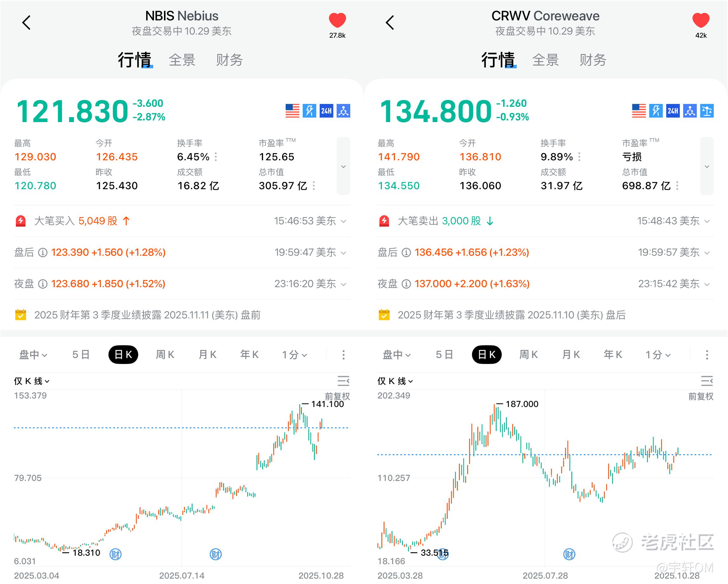Image resolution: width=728 pixels, height=584 pixels.
Task: Click the lightning icon next to CRWV price
Action: click(x=656, y=111)
